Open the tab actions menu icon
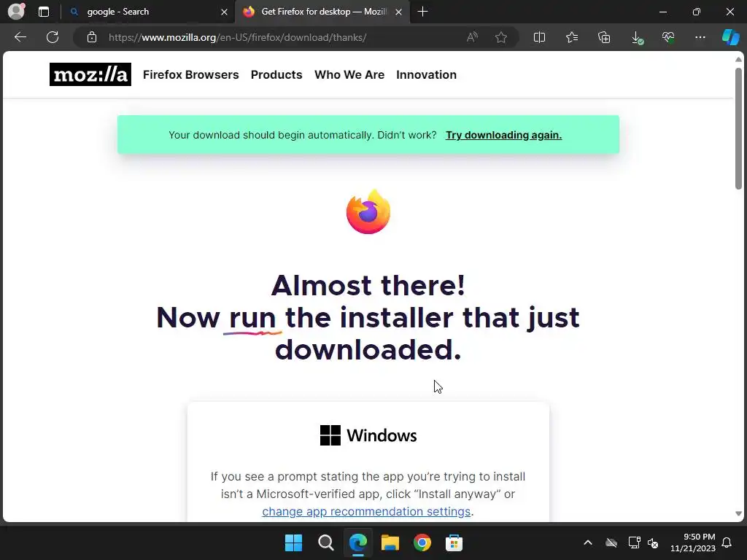This screenshot has height=560, width=747. pos(44,12)
